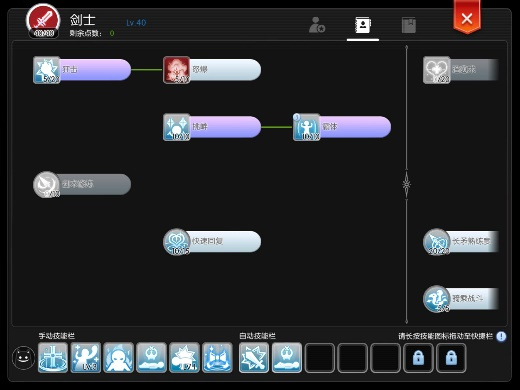Select the 狂击 purple skill label bar
This screenshot has height=390, width=520.
[95, 70]
